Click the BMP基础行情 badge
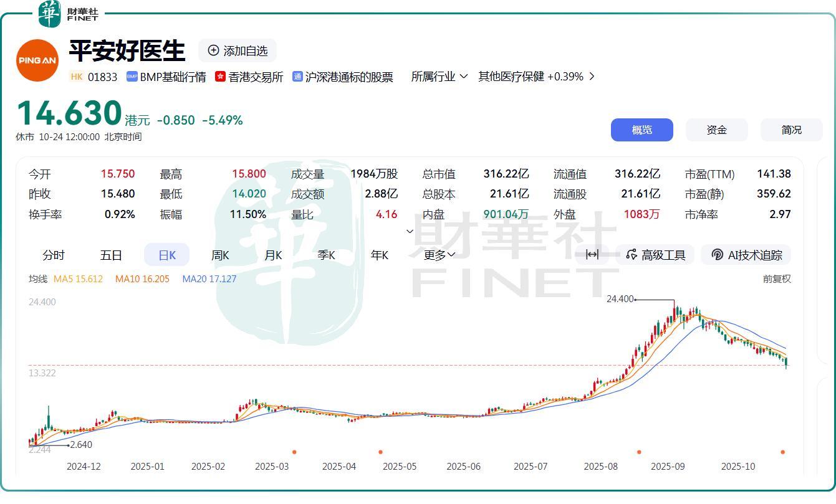Screen dimensions: 836x504 pos(165,76)
